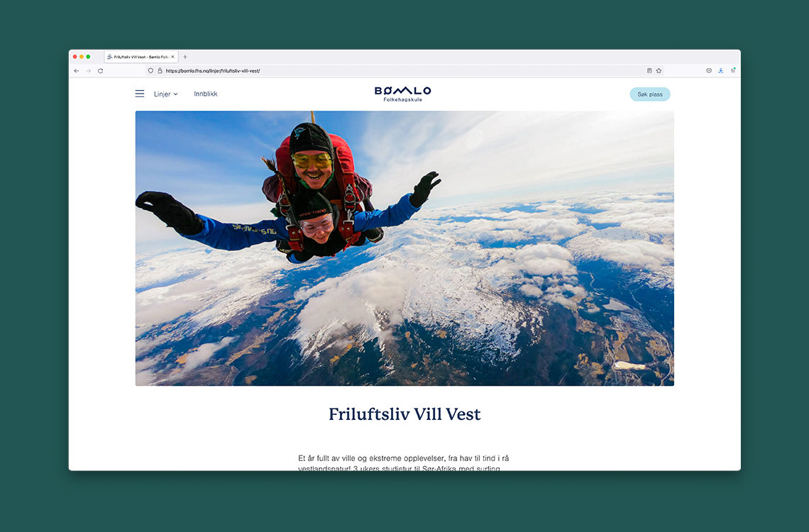Select the Friluftsliv Vill Vest tab
The image size is (809, 532).
pyautogui.click(x=140, y=57)
